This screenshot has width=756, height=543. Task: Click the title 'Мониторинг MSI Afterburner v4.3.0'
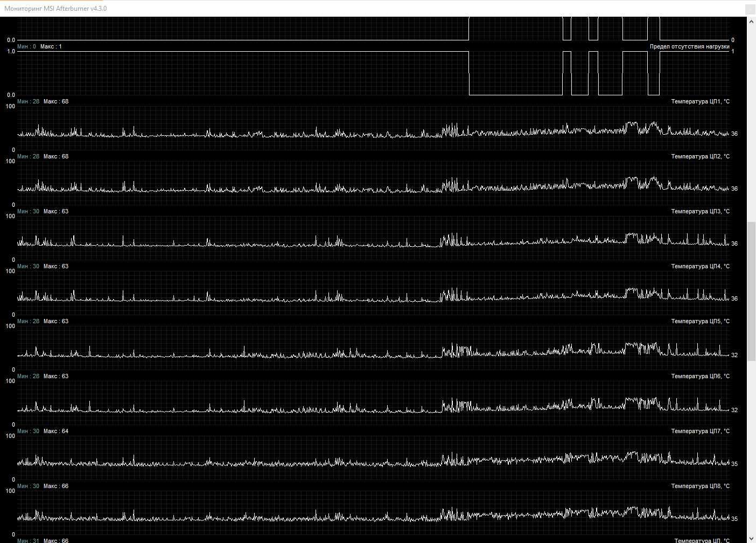point(55,9)
